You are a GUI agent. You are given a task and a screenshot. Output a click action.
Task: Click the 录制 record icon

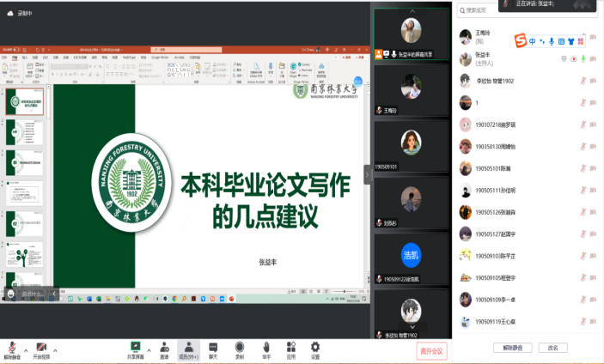pos(240,346)
